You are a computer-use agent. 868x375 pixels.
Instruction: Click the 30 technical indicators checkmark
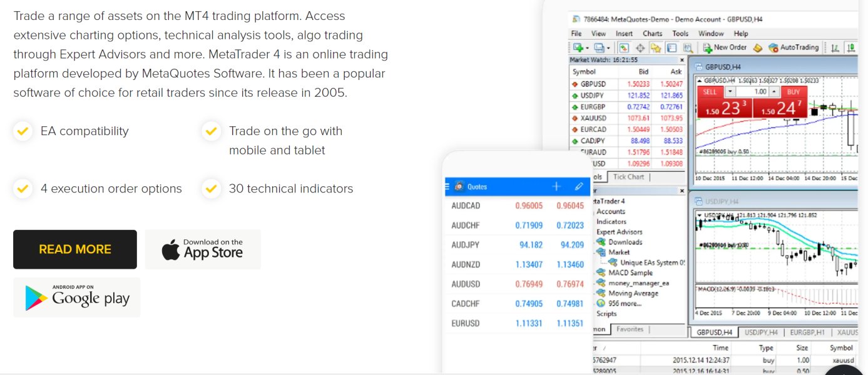coord(211,189)
